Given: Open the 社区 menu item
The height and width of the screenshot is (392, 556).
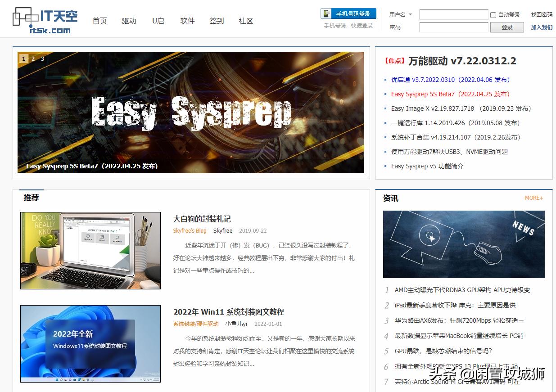Looking at the screenshot, I should pos(246,21).
